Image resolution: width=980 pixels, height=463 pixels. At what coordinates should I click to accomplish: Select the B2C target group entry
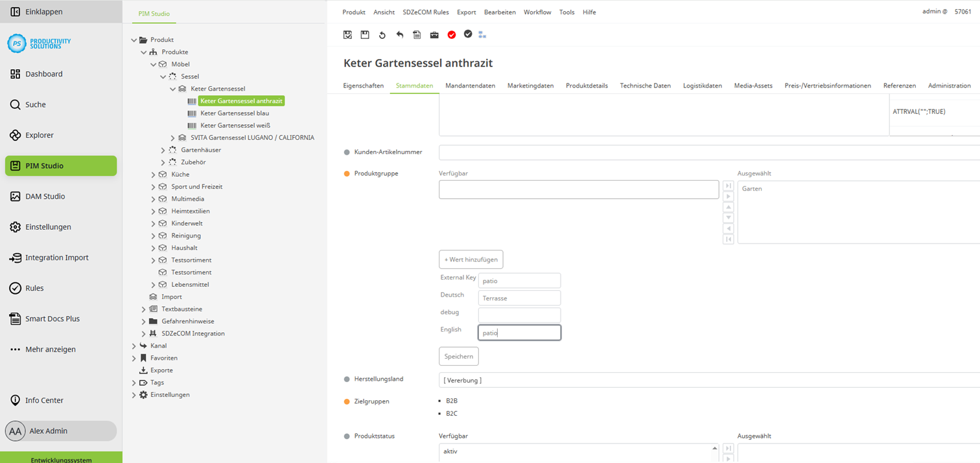(x=451, y=413)
